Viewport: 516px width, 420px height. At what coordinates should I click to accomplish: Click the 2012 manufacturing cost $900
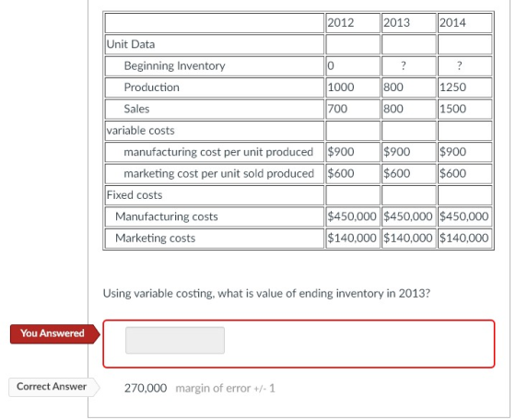(341, 152)
